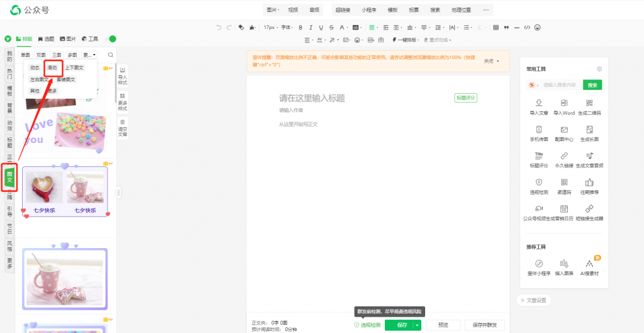Click the search magnifier in the style panel
This screenshot has width=644, height=333.
(111, 55)
